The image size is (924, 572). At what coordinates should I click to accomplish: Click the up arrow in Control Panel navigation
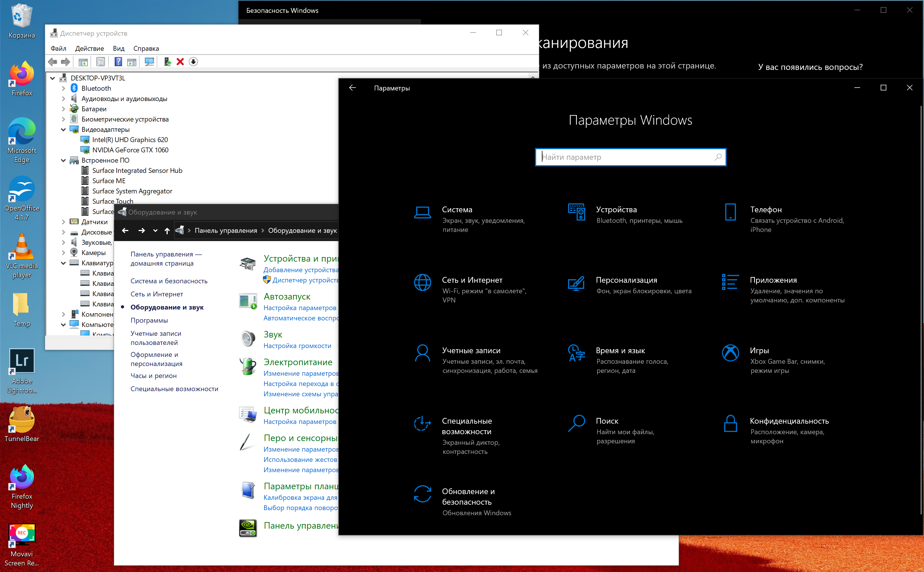point(167,231)
